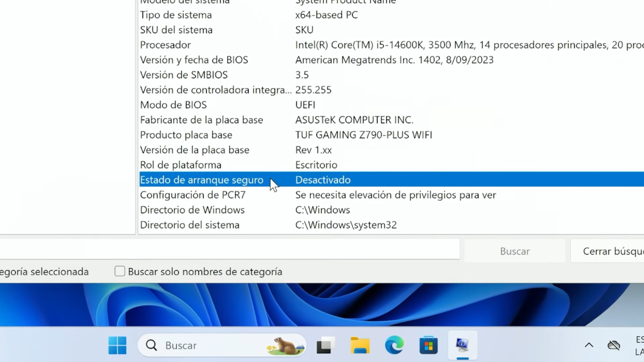Open Task View from the taskbar

click(326, 345)
